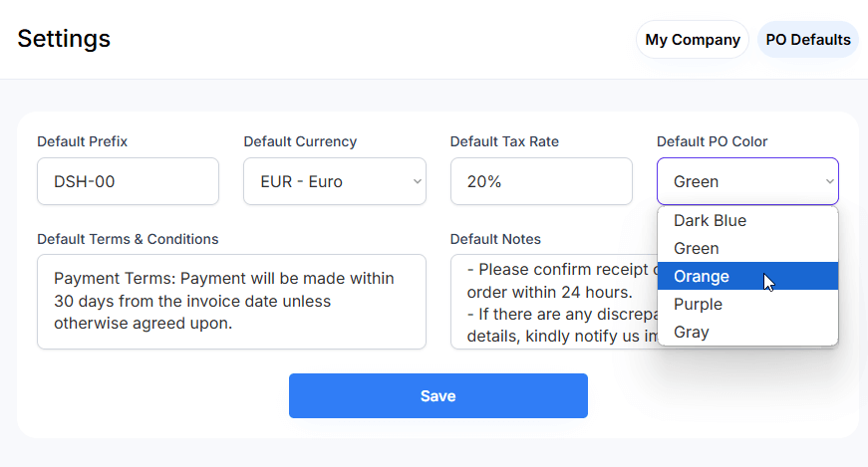Select Purple from the color list

[747, 304]
